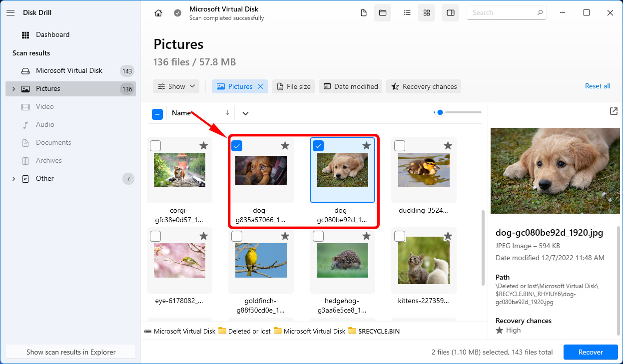623x364 pixels.
Task: Star the corgi image as favorite
Action: point(203,146)
